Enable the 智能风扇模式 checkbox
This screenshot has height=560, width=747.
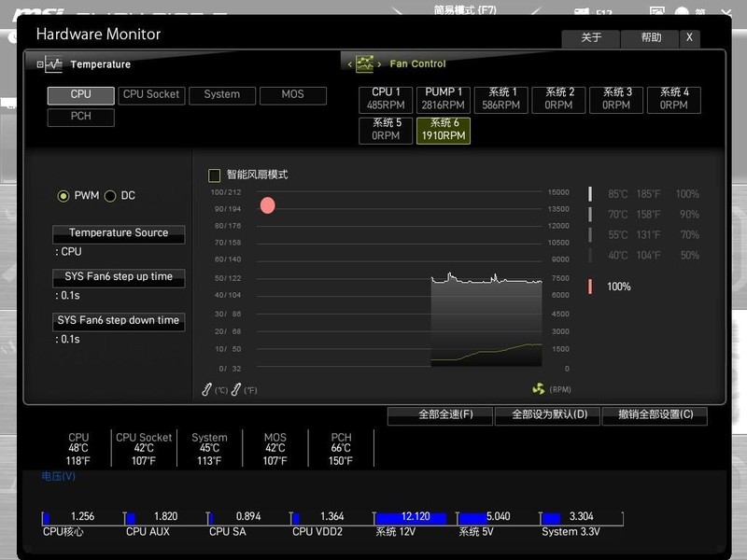coord(215,175)
